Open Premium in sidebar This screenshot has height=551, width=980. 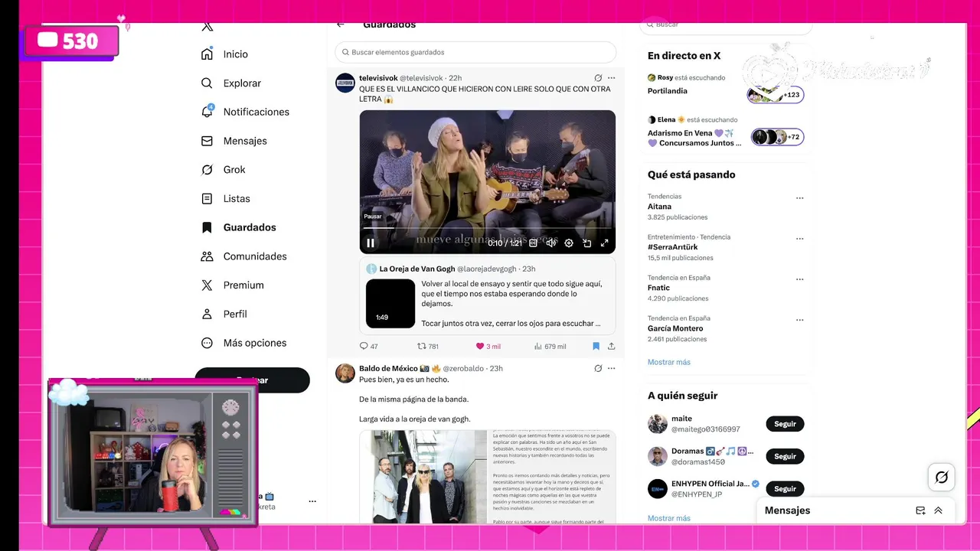coord(233,285)
